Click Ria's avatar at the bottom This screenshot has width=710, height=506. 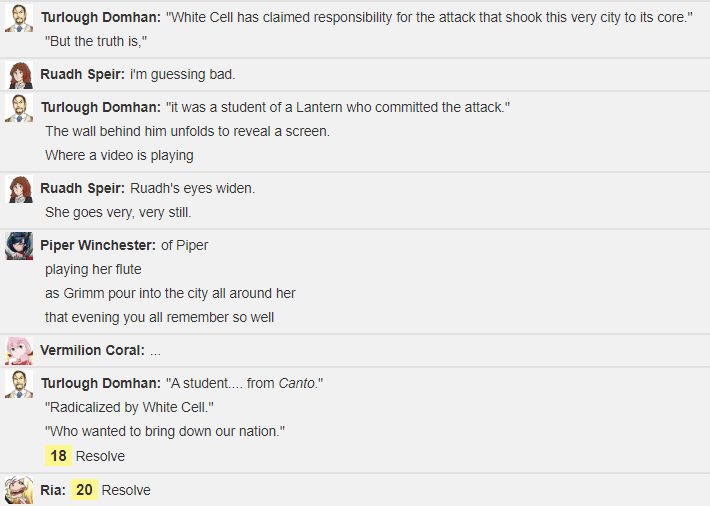click(19, 490)
